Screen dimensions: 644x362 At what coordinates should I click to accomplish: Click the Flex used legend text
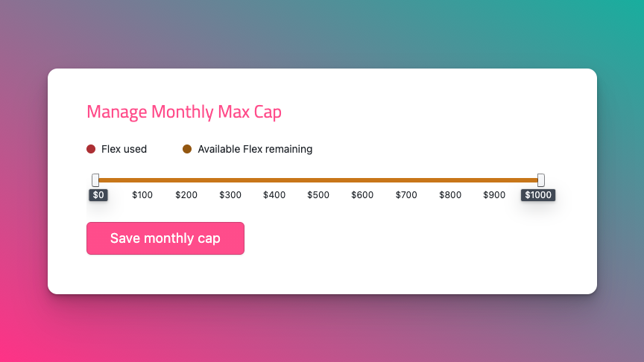pyautogui.click(x=124, y=149)
